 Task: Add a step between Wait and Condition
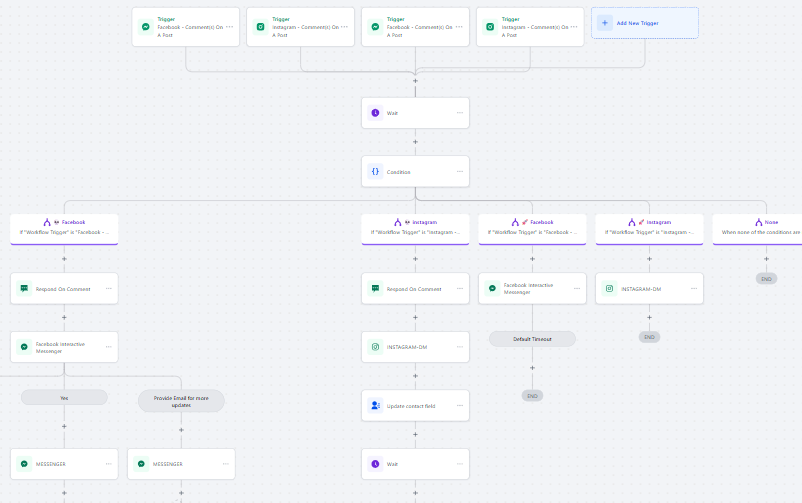[415, 142]
